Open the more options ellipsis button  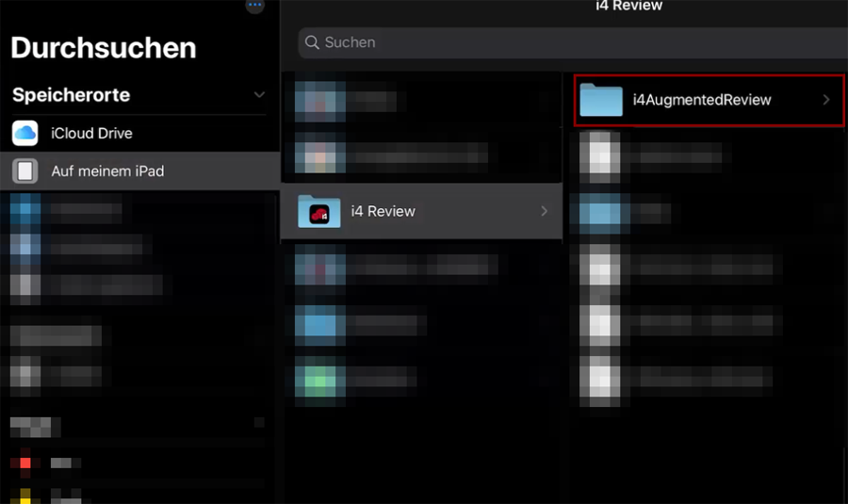pos(254,5)
